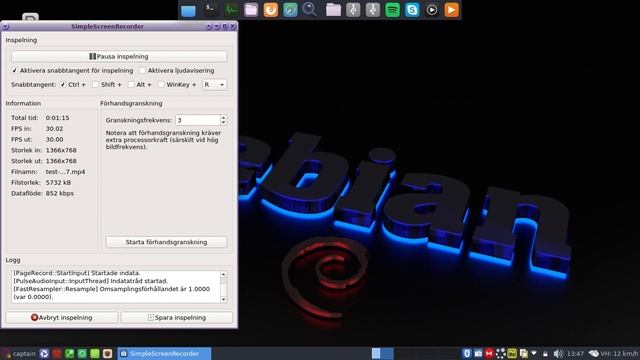Launch Skype from the dock

point(412,9)
